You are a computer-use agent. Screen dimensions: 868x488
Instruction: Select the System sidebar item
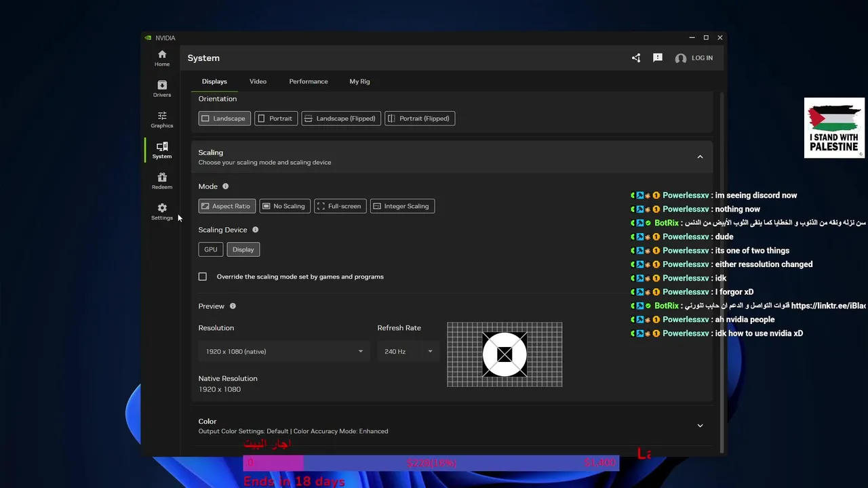pyautogui.click(x=162, y=150)
